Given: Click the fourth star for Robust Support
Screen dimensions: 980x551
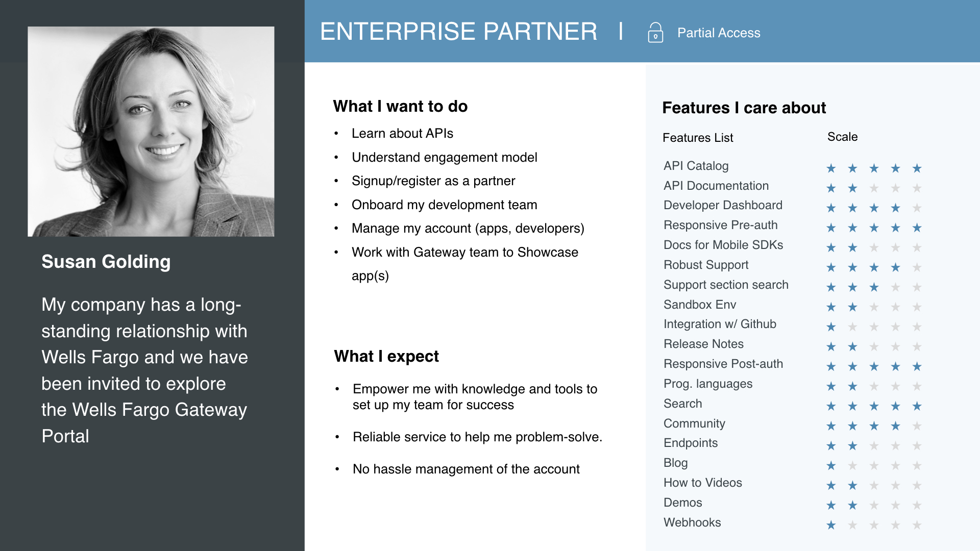Looking at the screenshot, I should point(895,267).
